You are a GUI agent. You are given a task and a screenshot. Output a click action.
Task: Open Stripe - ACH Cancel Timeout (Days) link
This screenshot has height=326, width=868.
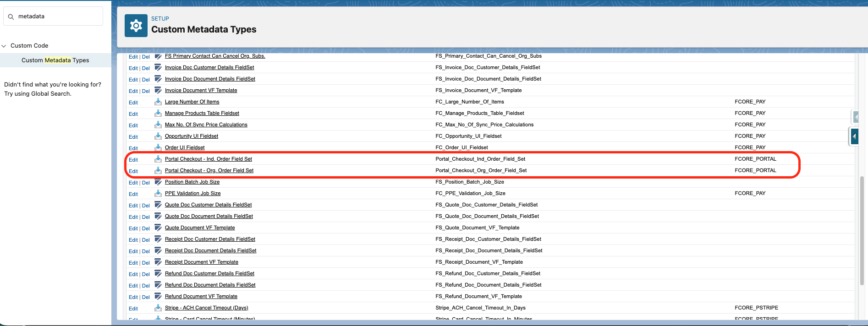[206, 308]
